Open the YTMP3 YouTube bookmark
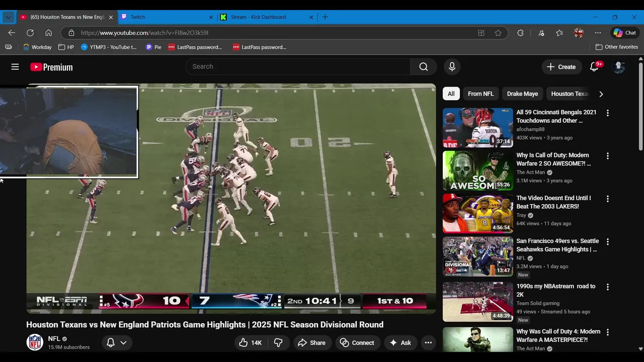 tap(109, 47)
